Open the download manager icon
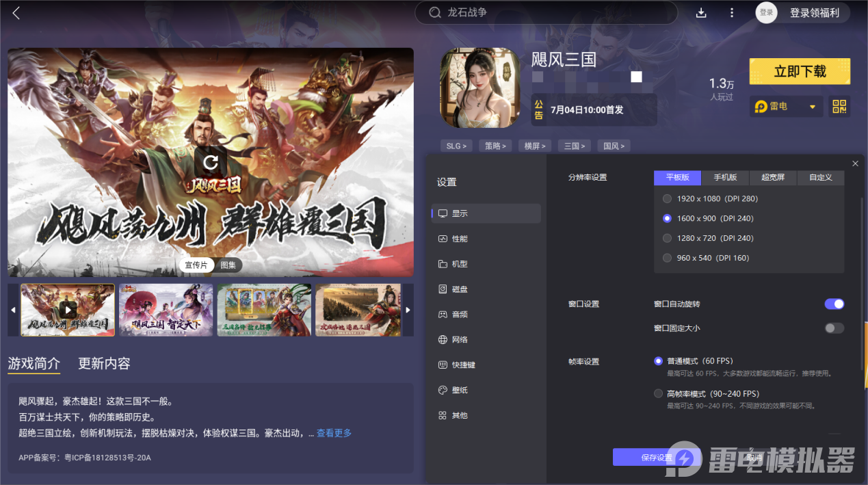This screenshot has width=868, height=485. point(701,13)
